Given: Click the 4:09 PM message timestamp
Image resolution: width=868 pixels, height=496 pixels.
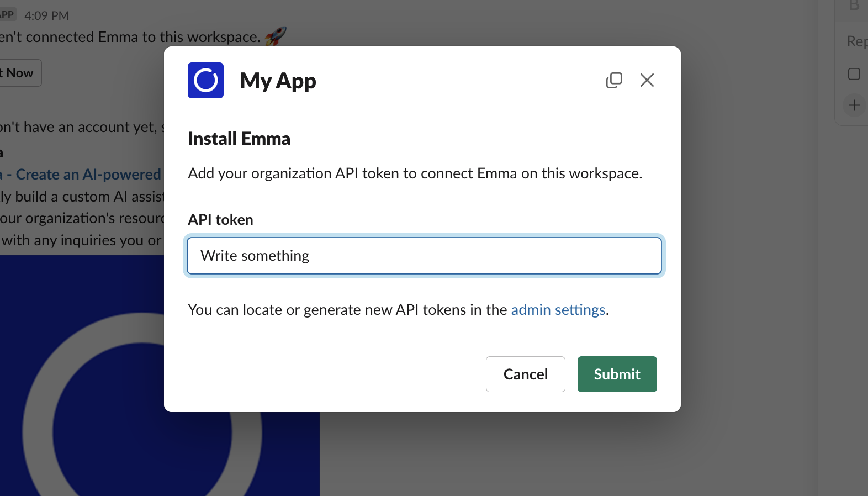Looking at the screenshot, I should coord(46,15).
